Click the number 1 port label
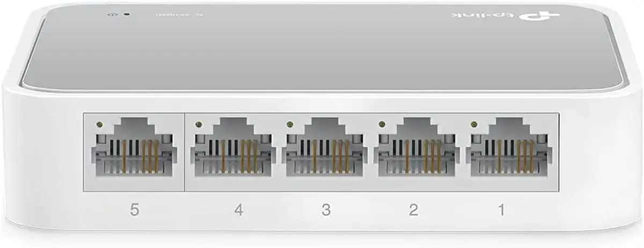644x248 pixels. [x=501, y=210]
